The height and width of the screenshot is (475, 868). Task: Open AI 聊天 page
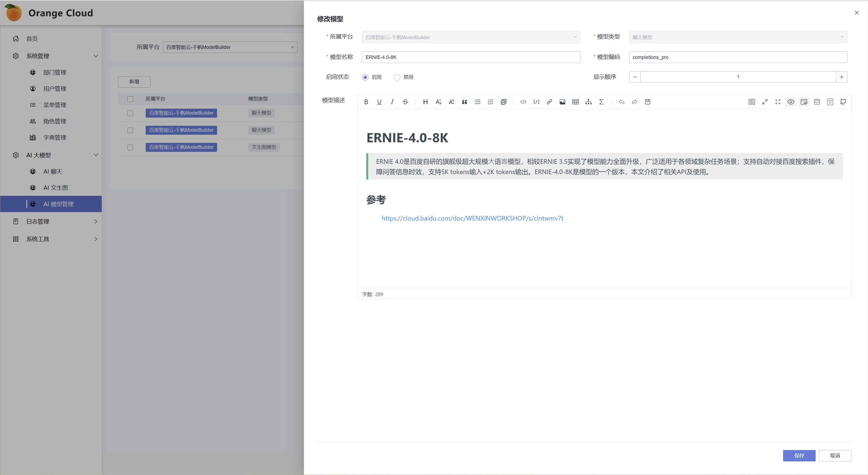51,172
